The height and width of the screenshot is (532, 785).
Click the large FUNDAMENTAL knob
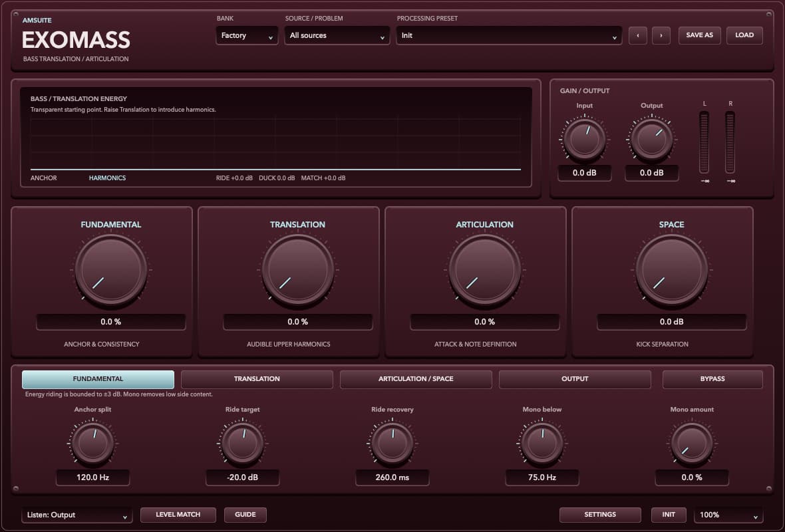point(110,270)
